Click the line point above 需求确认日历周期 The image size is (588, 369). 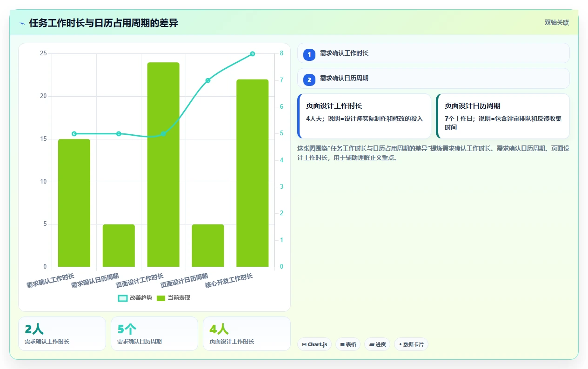[x=119, y=134]
